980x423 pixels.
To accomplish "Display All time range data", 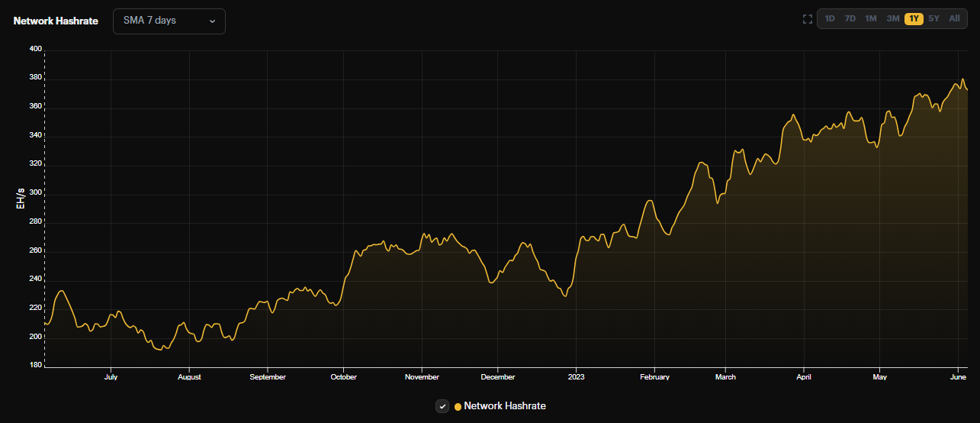I will (x=954, y=18).
